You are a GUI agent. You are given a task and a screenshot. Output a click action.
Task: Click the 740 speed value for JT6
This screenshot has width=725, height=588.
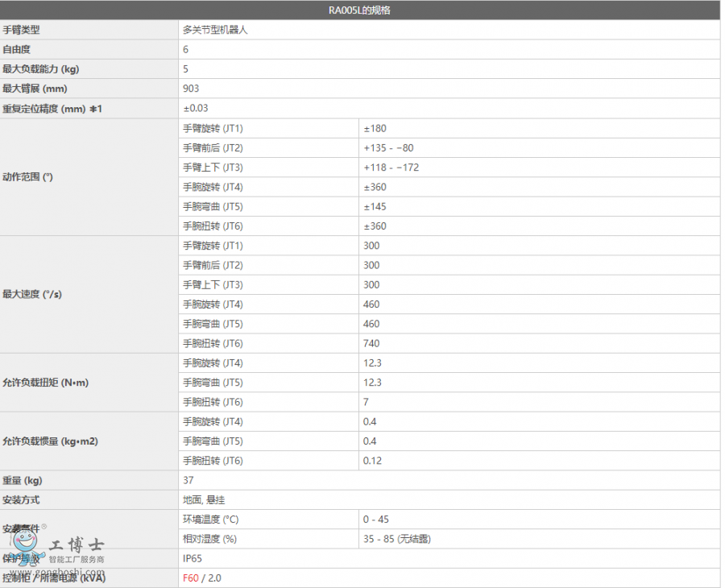[x=371, y=343]
